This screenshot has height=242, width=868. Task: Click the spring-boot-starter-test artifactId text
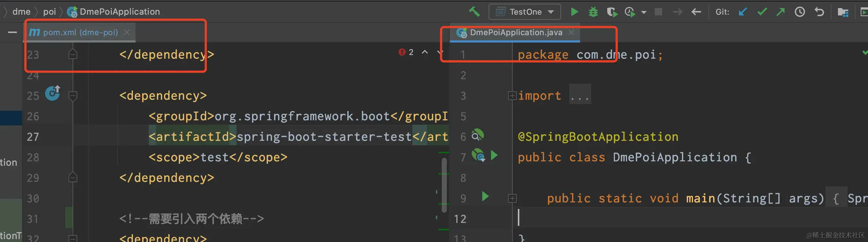point(324,137)
